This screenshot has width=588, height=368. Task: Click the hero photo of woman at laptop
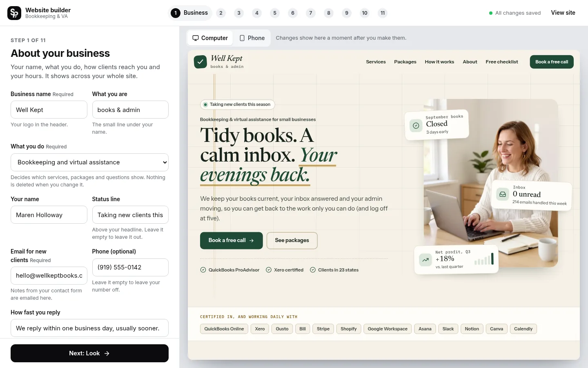pyautogui.click(x=491, y=183)
